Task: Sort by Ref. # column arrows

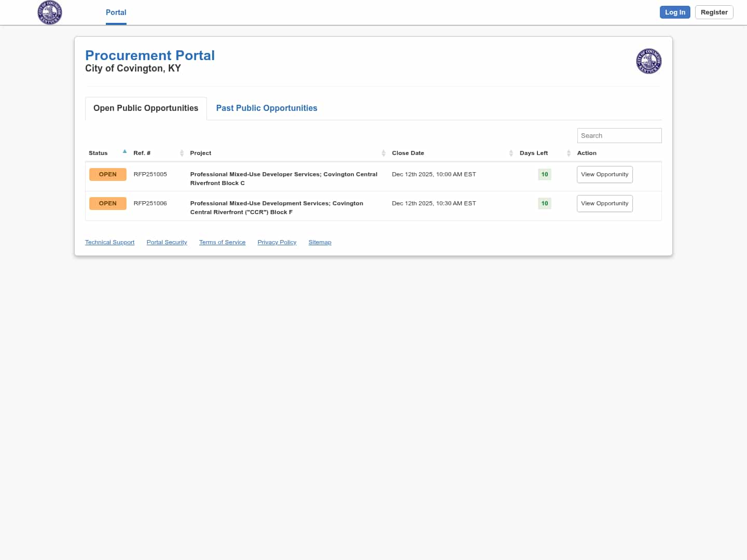Action: [x=182, y=153]
